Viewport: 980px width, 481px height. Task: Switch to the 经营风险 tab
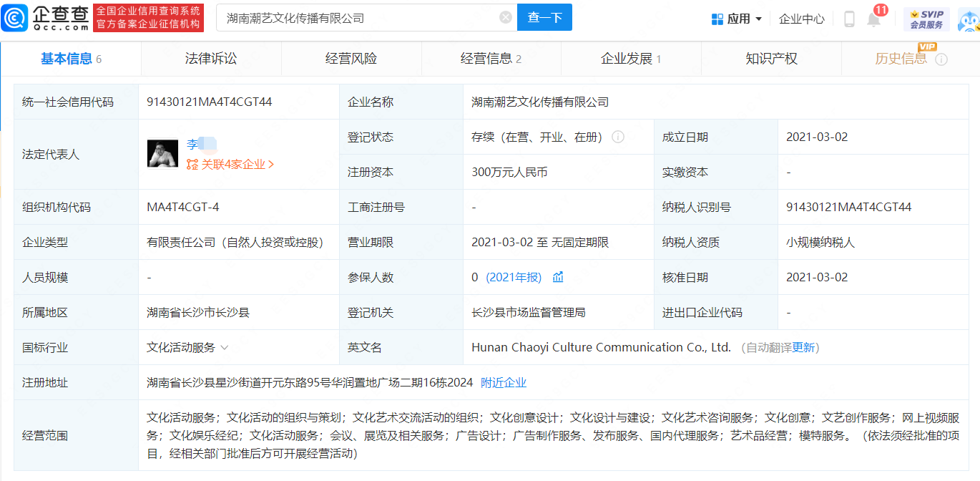coord(351,59)
